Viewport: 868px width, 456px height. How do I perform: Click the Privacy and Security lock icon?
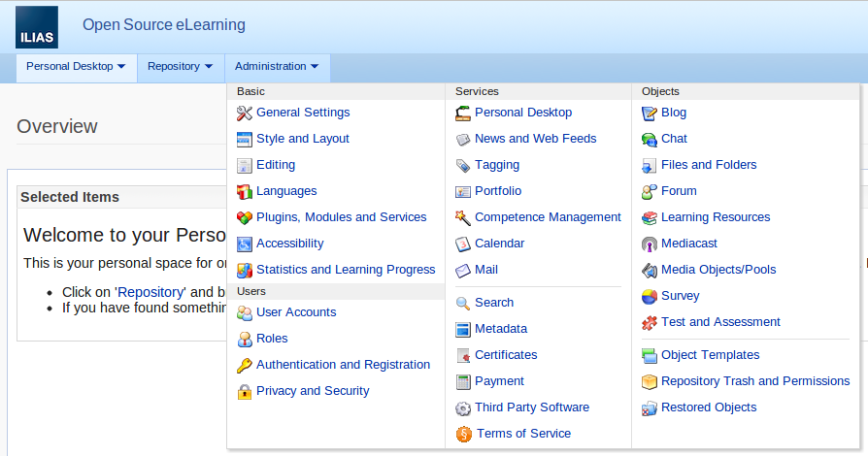[x=245, y=391]
